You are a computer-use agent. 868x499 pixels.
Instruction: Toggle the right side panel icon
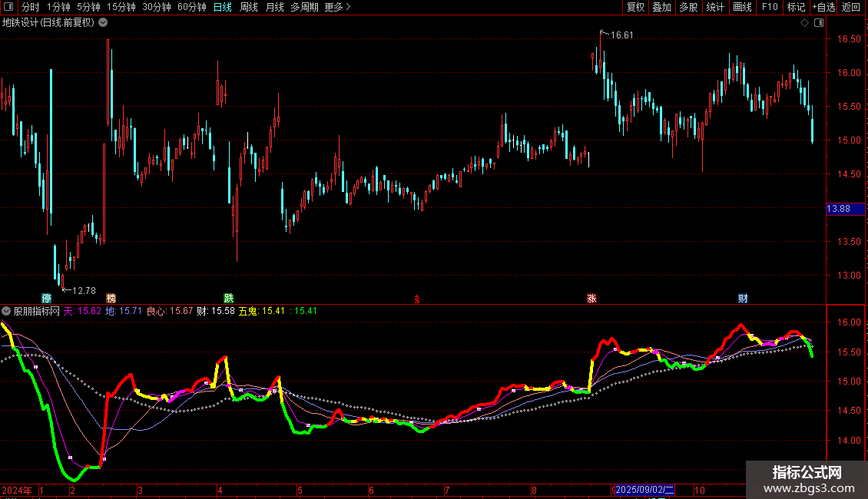tap(819, 23)
